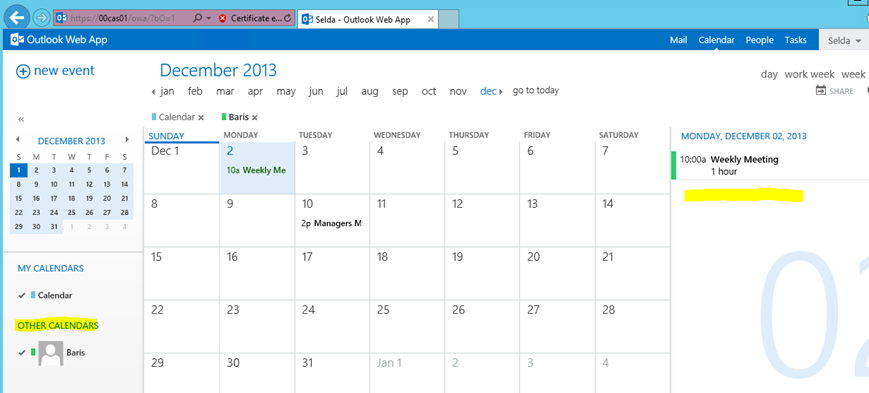Switch to the Tasks tab
Screen dimensions: 869x393
[x=795, y=40]
